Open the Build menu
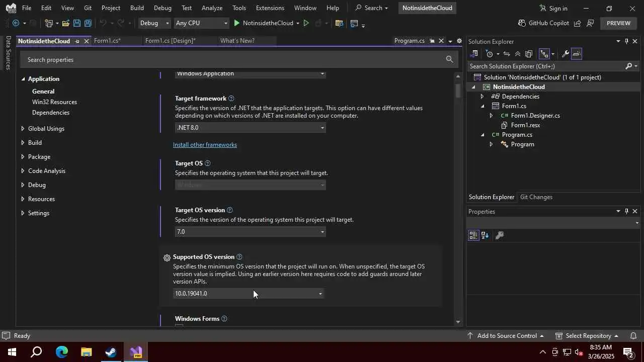Screen dimensions: 644x362 point(137,8)
